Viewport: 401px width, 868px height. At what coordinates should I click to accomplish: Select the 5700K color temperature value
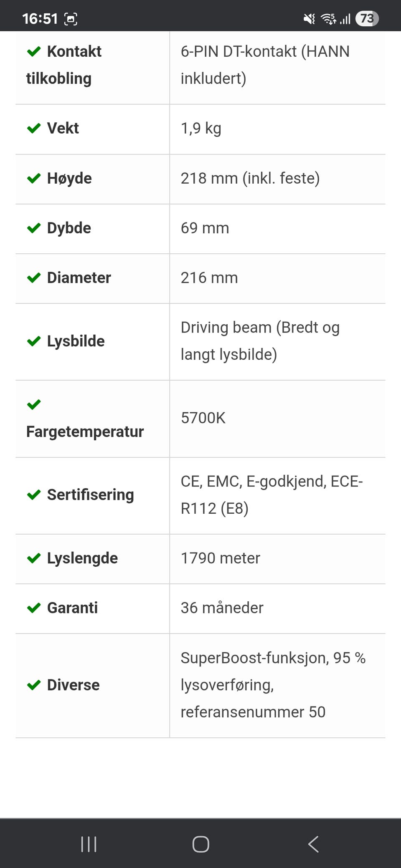coord(203,418)
